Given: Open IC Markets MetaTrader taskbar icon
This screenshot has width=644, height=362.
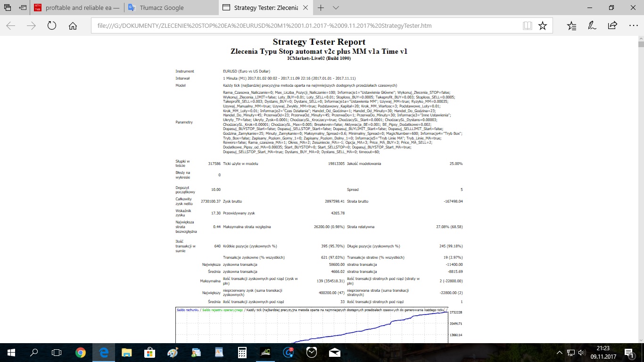Looking at the screenshot, I should pyautogui.click(x=265, y=352).
